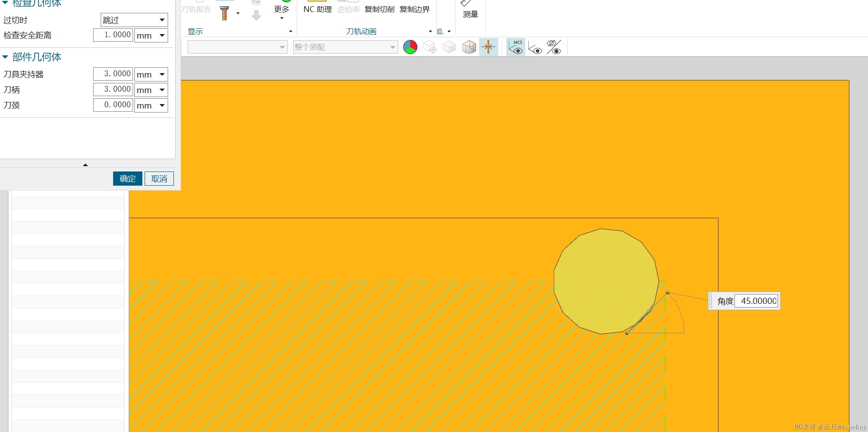
Task: Click the 刀轨动画 group label
Action: 361,31
